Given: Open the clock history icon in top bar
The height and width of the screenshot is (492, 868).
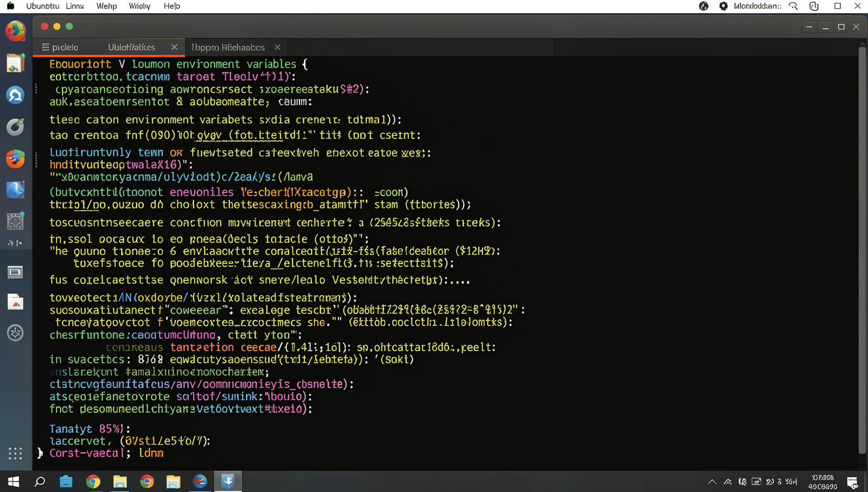Looking at the screenshot, I should pyautogui.click(x=814, y=6).
